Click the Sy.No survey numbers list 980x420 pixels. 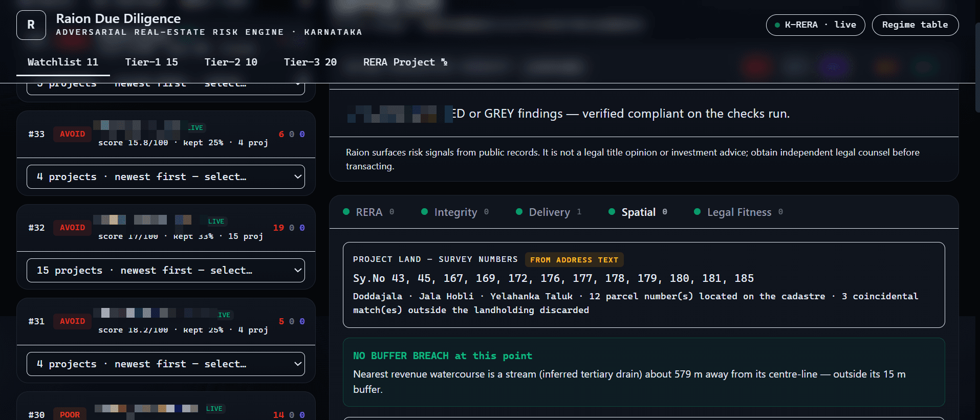(x=553, y=278)
